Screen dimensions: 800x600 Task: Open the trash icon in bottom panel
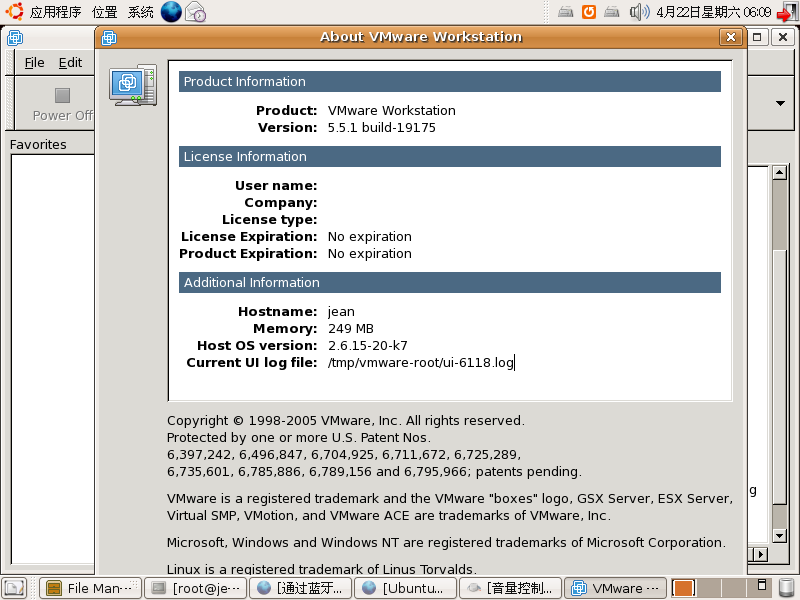click(x=788, y=588)
